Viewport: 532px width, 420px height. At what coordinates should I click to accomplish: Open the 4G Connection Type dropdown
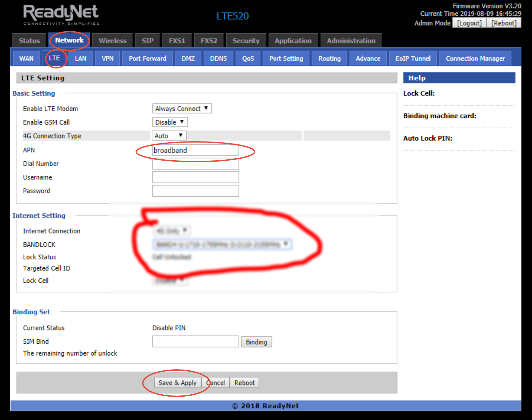pyautogui.click(x=169, y=136)
